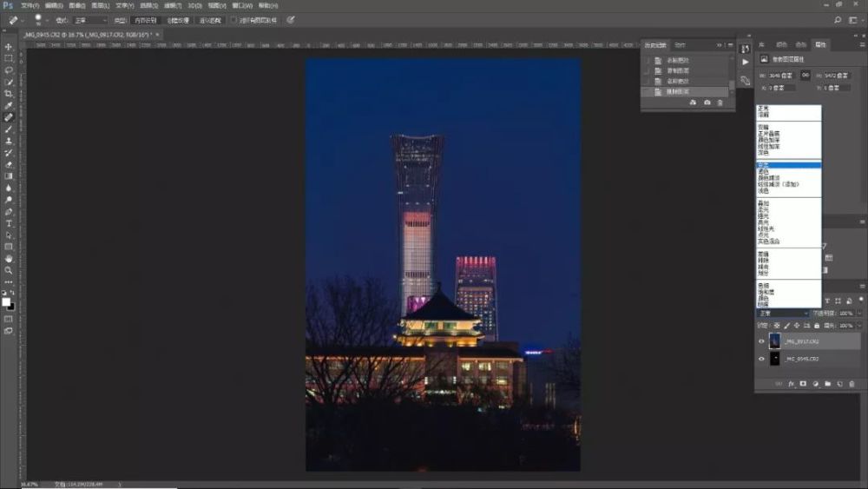
Task: Open the 模式 dropdown in options bar
Action: [89, 20]
